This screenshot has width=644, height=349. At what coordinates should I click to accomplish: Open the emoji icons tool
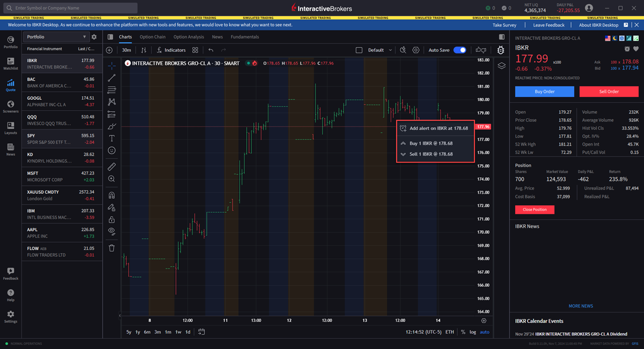(x=112, y=151)
